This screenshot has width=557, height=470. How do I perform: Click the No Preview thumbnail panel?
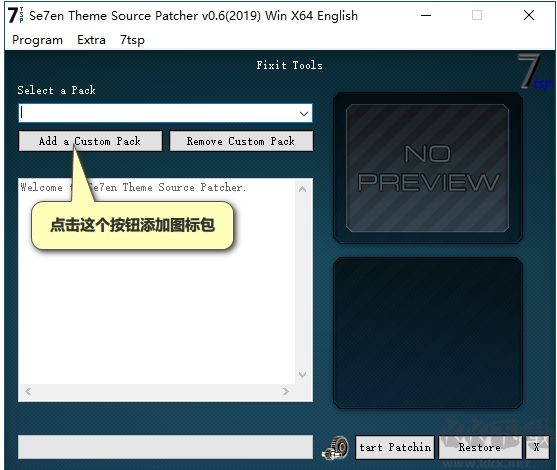tap(427, 168)
